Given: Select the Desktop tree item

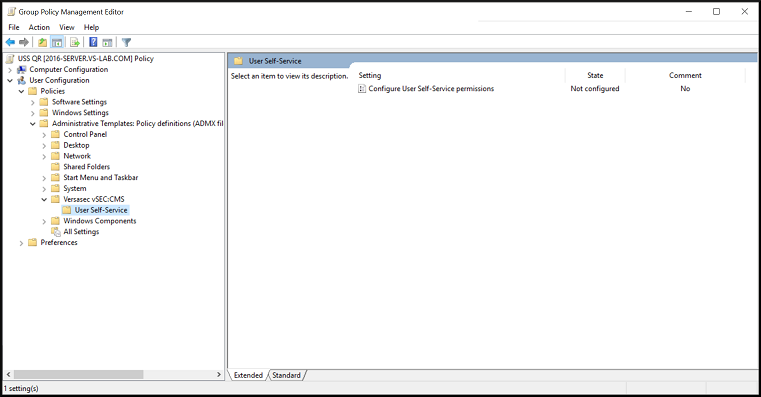Looking at the screenshot, I should [76, 145].
